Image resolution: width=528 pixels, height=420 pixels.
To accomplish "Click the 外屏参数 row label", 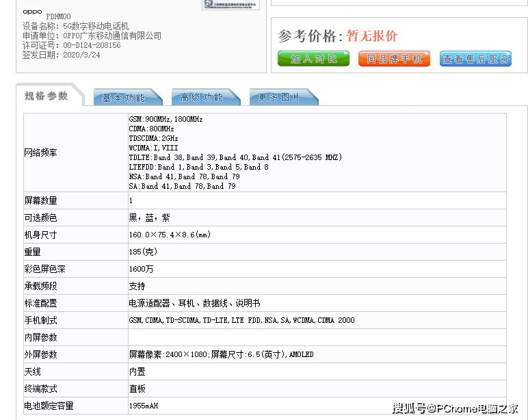I will click(x=40, y=354).
